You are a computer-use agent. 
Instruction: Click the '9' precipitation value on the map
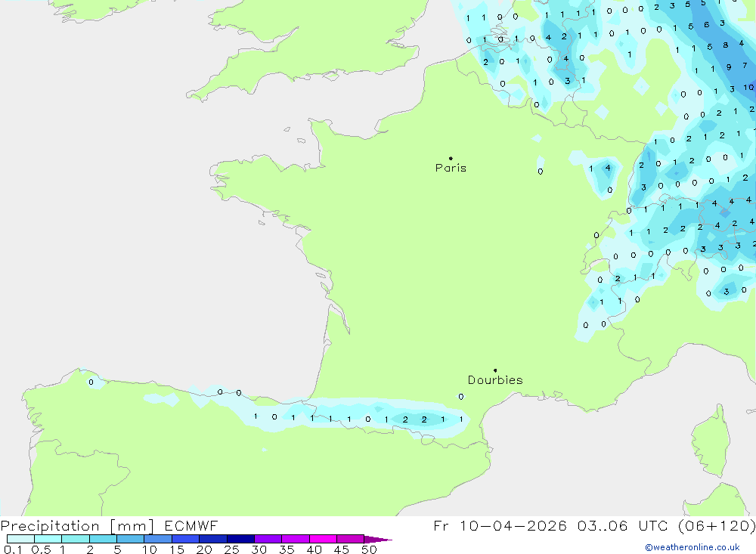[729, 67]
